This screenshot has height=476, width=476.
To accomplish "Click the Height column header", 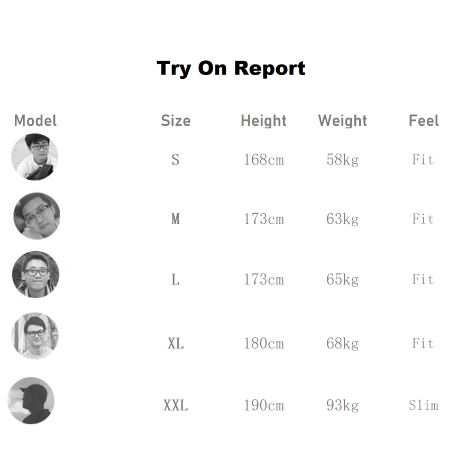I will point(263,121).
